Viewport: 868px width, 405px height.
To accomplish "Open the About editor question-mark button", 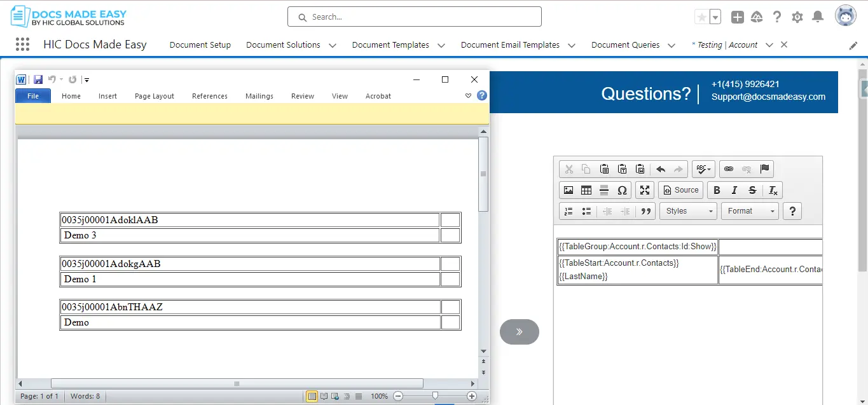I will click(x=792, y=211).
